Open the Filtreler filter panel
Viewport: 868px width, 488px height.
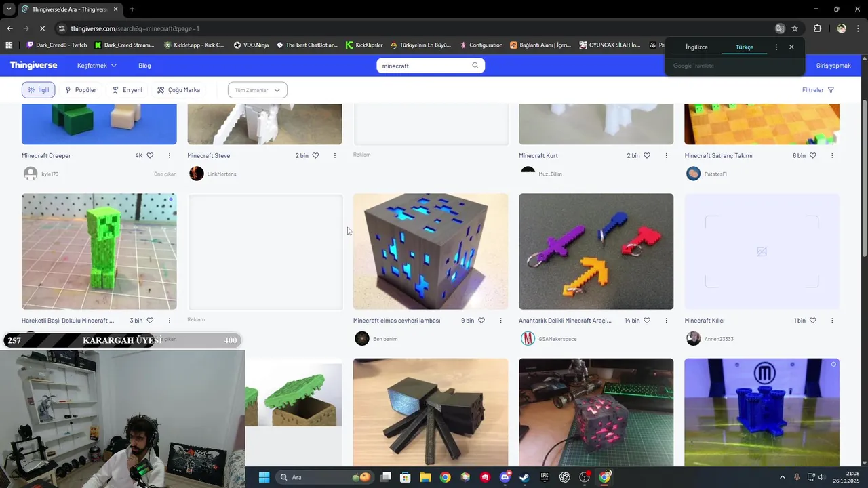point(818,90)
